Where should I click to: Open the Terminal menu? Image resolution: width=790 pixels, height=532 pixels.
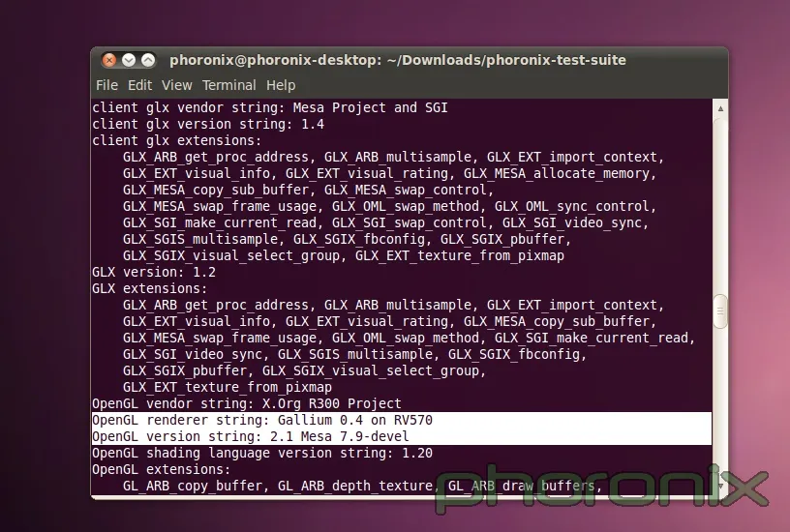pos(229,85)
